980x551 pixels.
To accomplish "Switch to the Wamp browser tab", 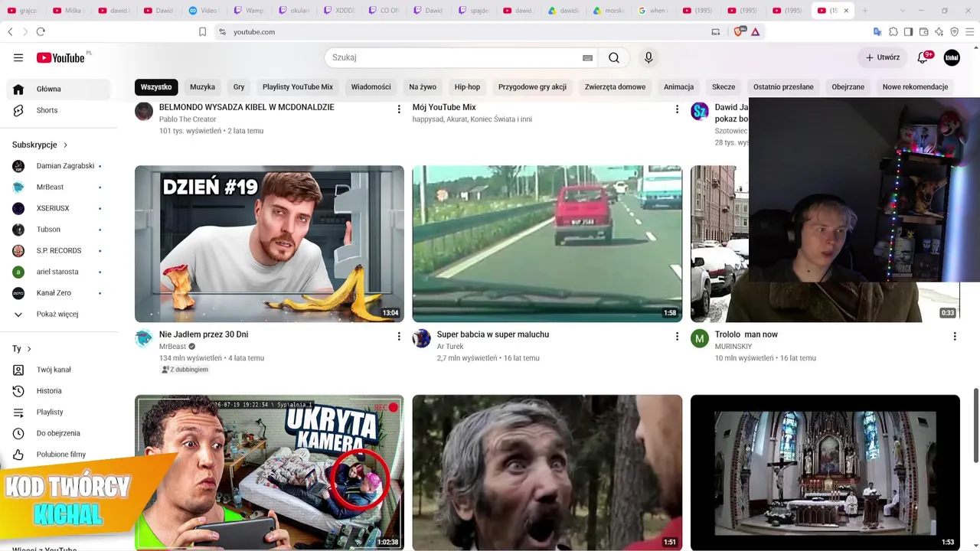I will tap(248, 11).
